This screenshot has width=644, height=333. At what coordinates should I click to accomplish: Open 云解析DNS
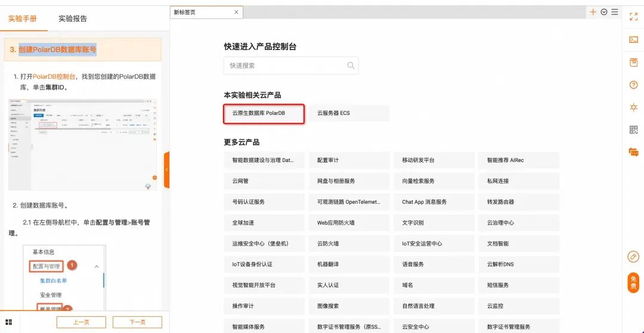point(519,264)
